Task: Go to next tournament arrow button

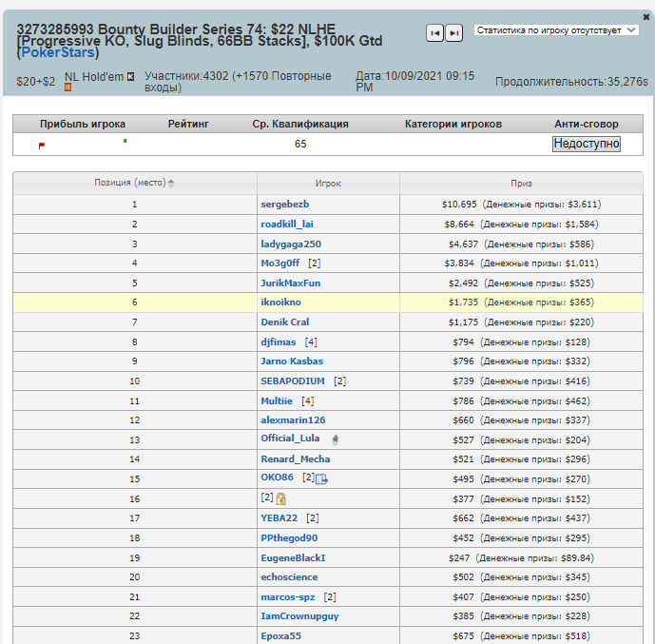Action: coord(454,33)
